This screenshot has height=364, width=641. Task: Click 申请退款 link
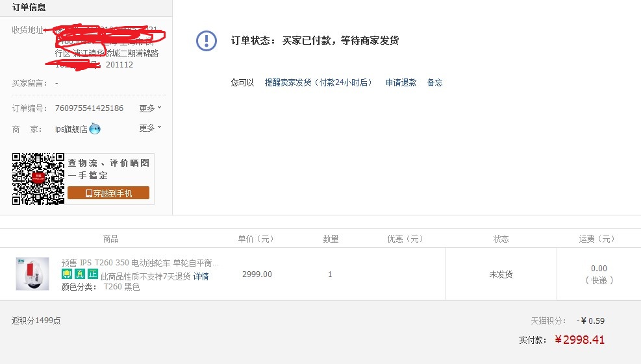(x=401, y=82)
